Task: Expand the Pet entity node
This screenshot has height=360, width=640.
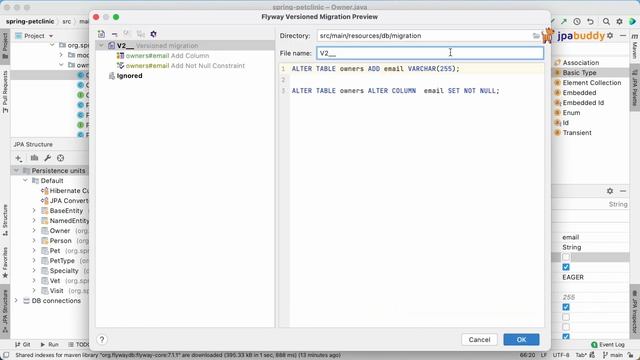Action: pos(34,251)
